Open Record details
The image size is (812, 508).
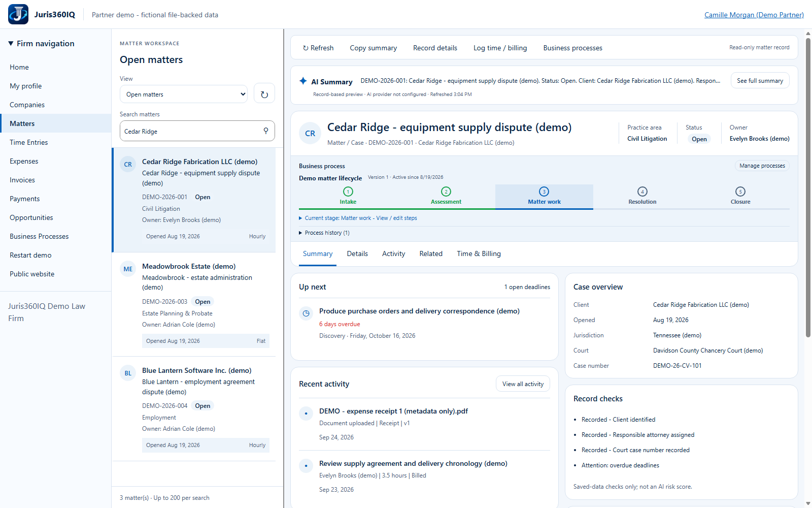coord(435,48)
